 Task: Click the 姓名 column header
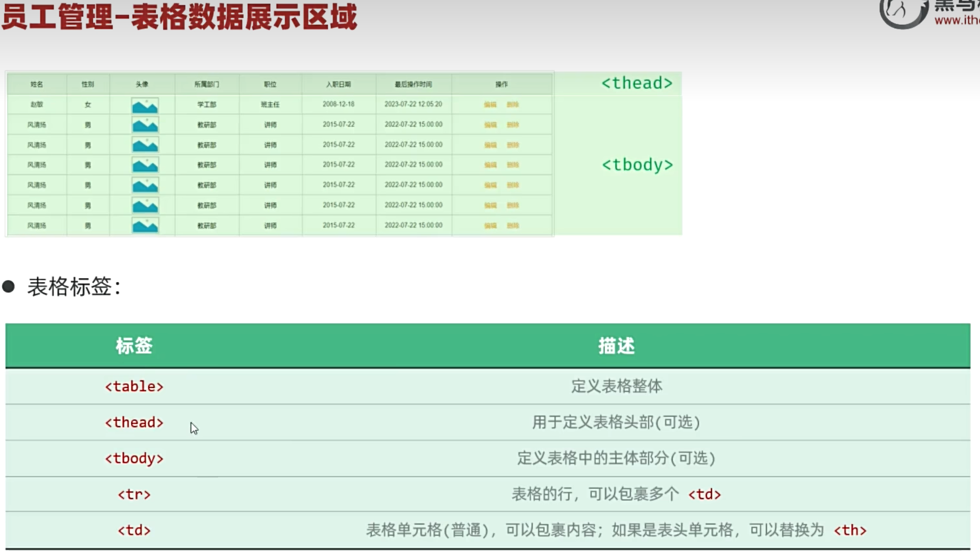click(x=37, y=84)
